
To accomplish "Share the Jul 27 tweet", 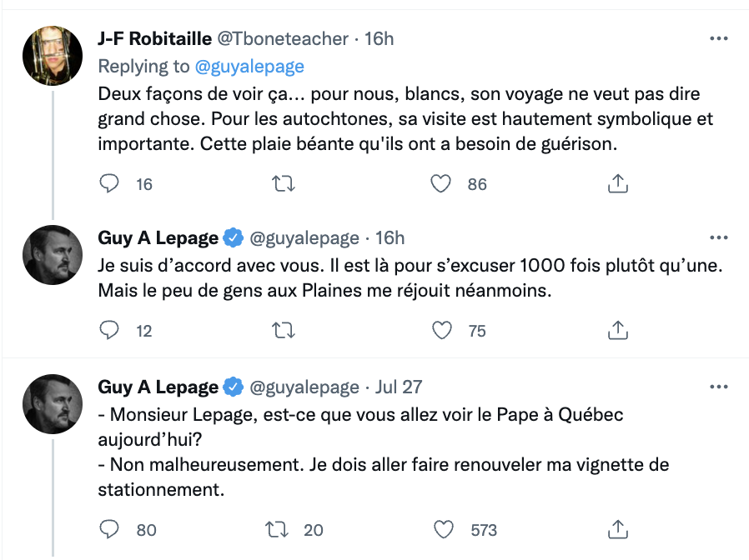I will coord(617,529).
